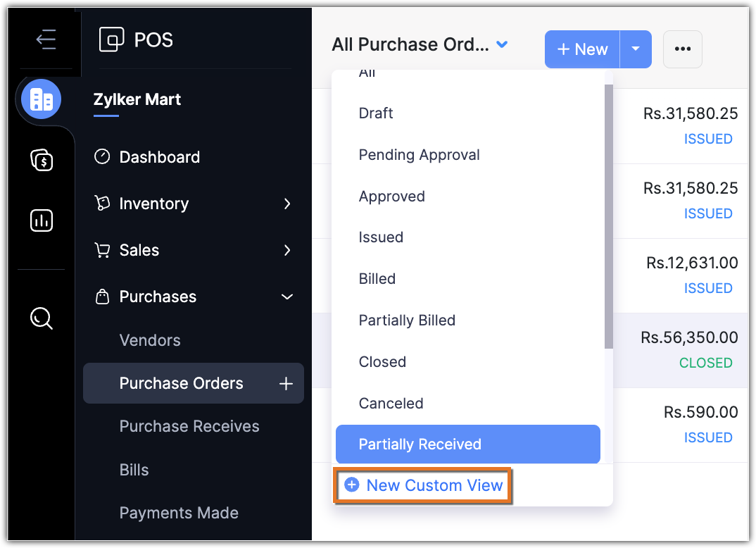The width and height of the screenshot is (756, 548).
Task: Open the three-dots more options button
Action: click(x=682, y=49)
